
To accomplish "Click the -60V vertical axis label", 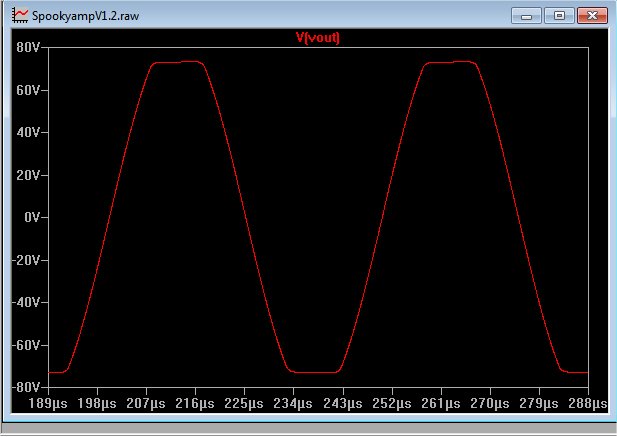I will pyautogui.click(x=26, y=345).
